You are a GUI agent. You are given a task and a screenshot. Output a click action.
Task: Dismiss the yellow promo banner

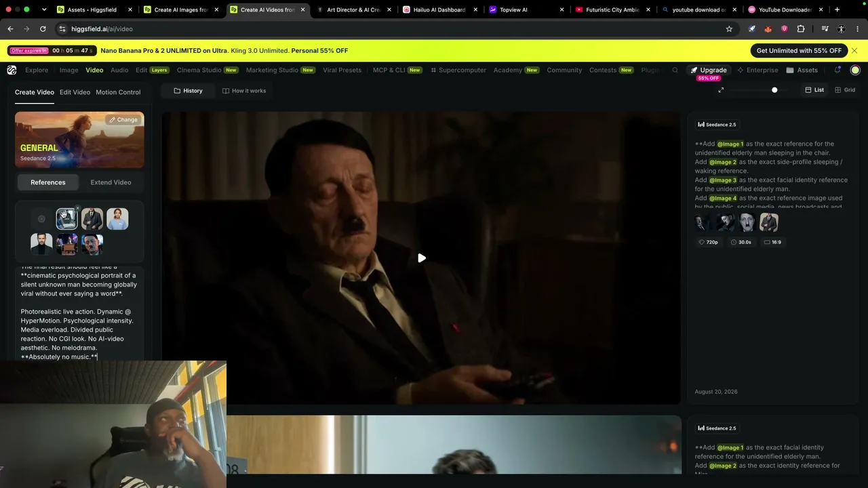(x=854, y=51)
